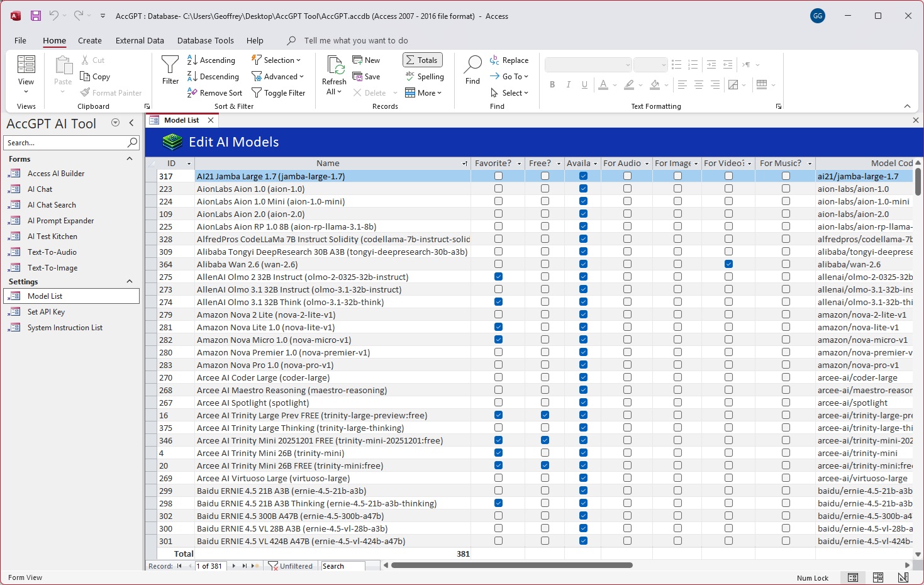Screen dimensions: 924x585
Task: Sort records with the Ascending icon
Action: pyautogui.click(x=192, y=60)
